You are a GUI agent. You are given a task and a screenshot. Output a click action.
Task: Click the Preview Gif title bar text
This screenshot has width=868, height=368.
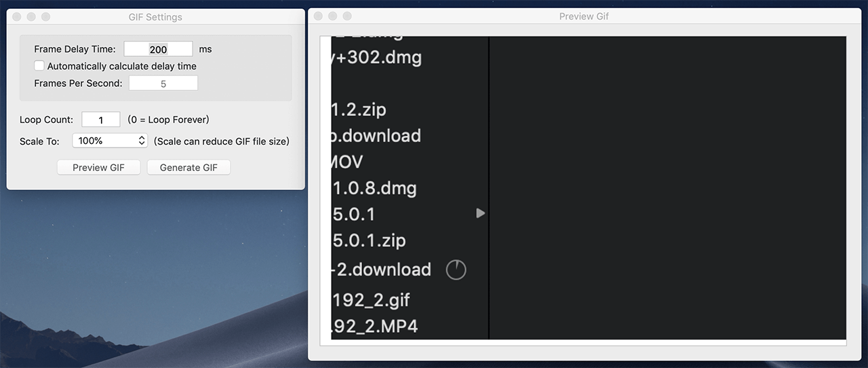(584, 16)
